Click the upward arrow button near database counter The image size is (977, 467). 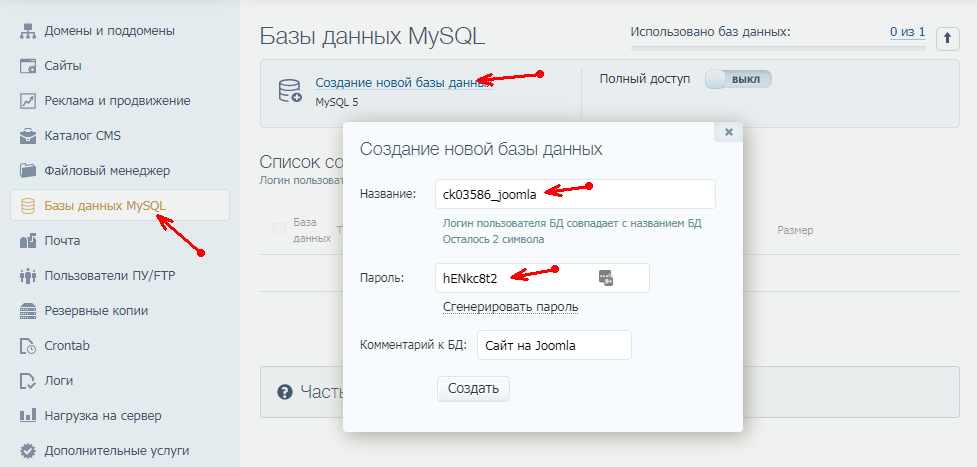947,39
